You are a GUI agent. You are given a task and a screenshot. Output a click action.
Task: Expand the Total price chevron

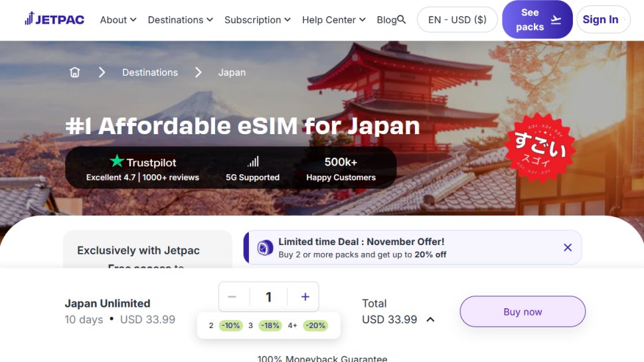[x=430, y=319]
